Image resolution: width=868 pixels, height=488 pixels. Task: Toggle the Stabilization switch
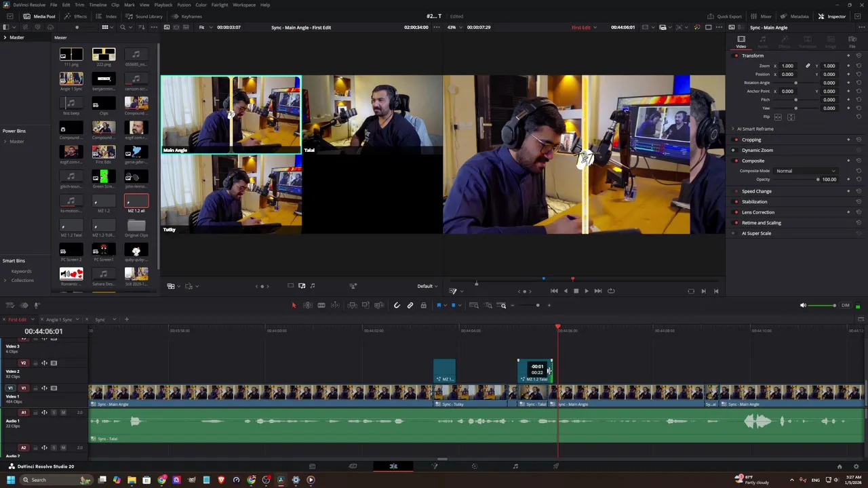pyautogui.click(x=736, y=202)
